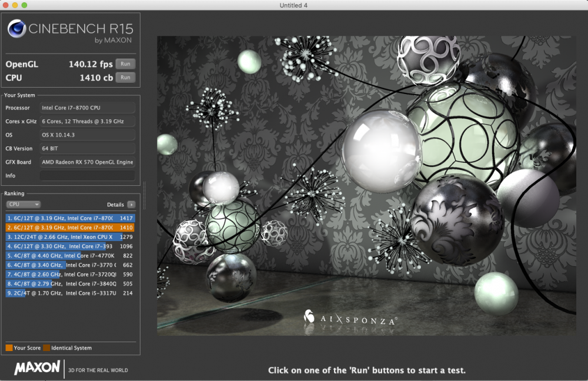Click the MAXON logo at bottom left
Screen dimensions: 588x381
tap(37, 367)
